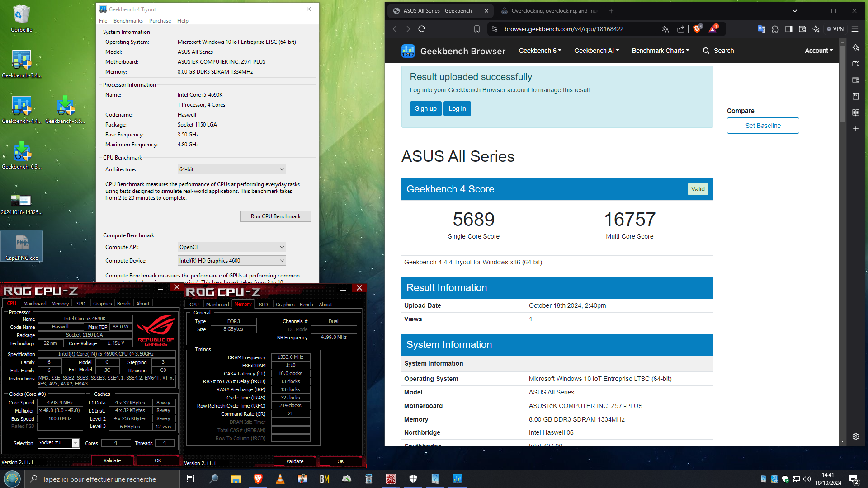The height and width of the screenshot is (488, 868).
Task: Expand the Geekbench AI nav dropdown
Action: tap(596, 51)
